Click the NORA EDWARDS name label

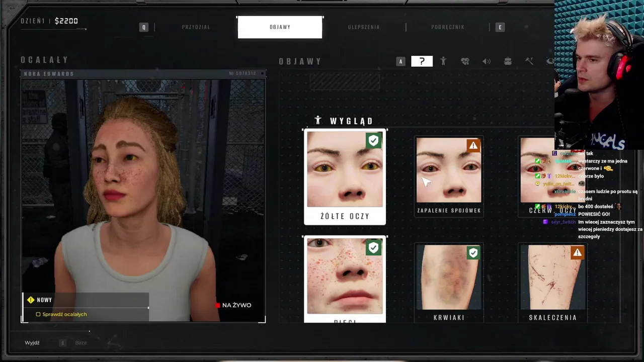pyautogui.click(x=49, y=74)
